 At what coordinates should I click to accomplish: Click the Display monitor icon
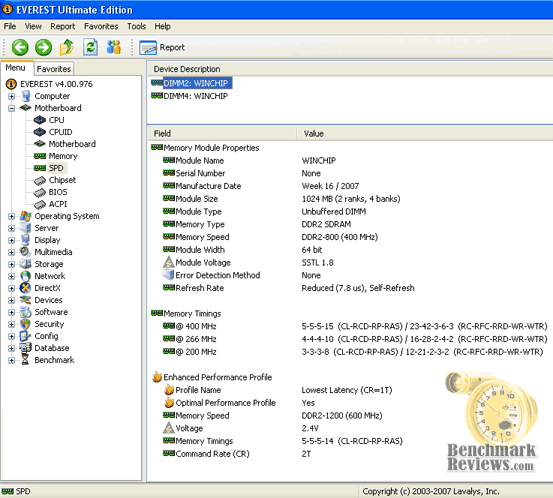(x=25, y=240)
